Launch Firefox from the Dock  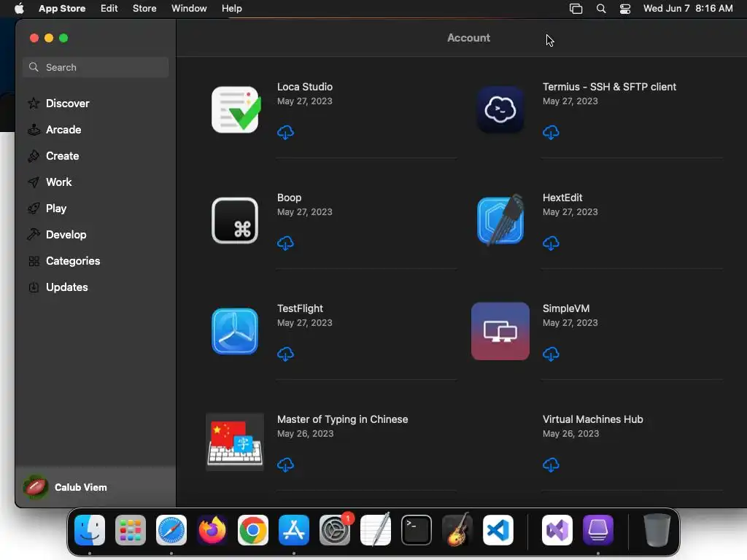(x=212, y=530)
